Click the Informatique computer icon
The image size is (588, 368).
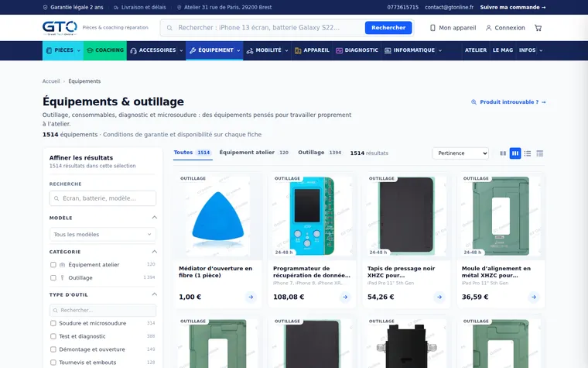tap(388, 50)
